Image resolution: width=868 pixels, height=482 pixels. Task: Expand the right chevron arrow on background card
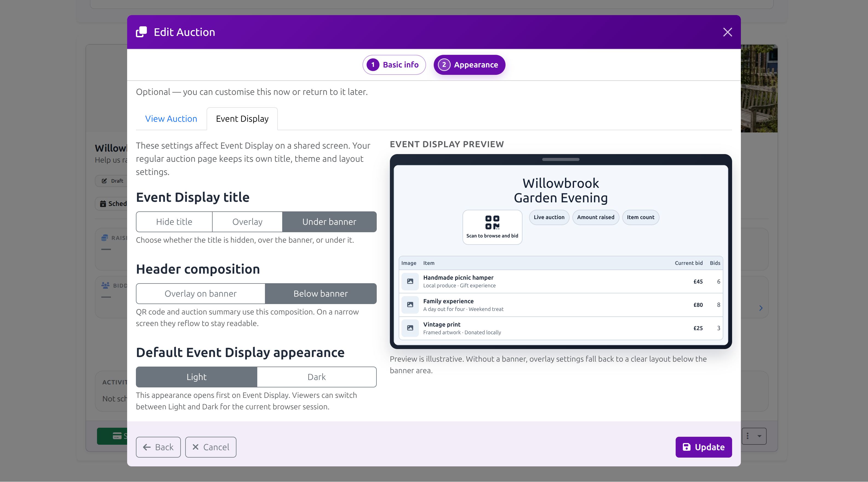click(761, 308)
